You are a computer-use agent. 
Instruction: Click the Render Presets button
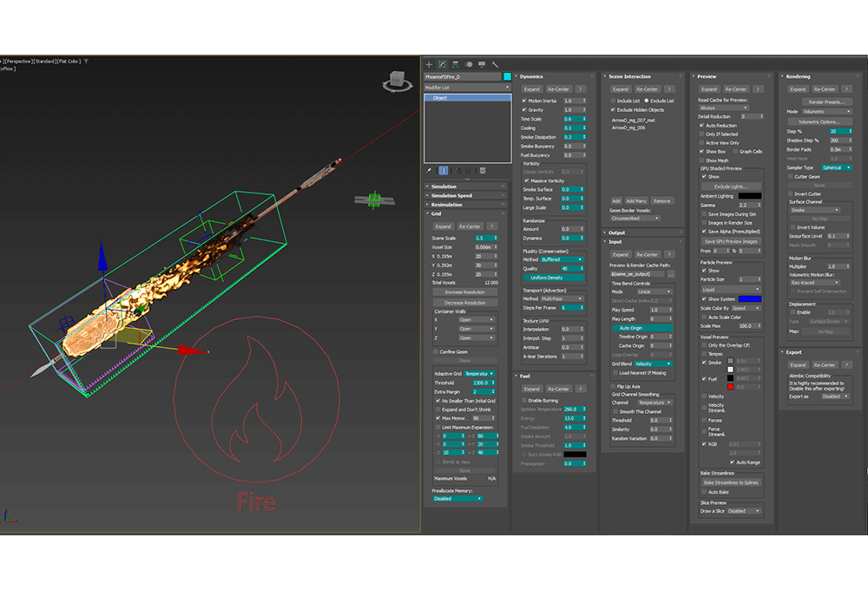[x=825, y=102]
